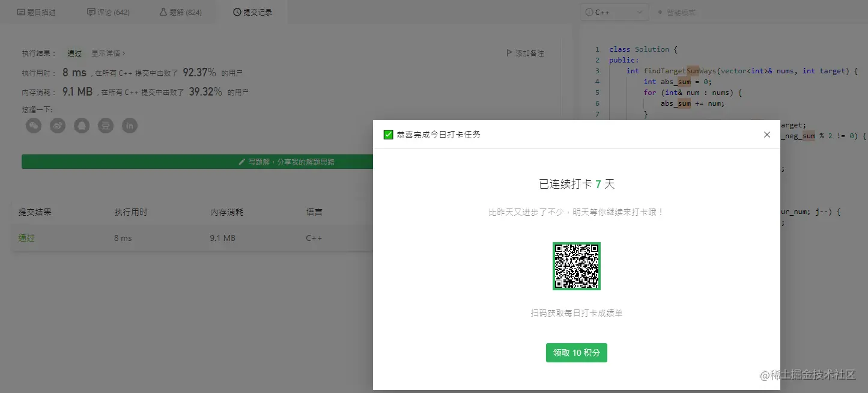This screenshot has width=868, height=393.
Task: Open the 评论 (642) tab
Action: click(108, 12)
